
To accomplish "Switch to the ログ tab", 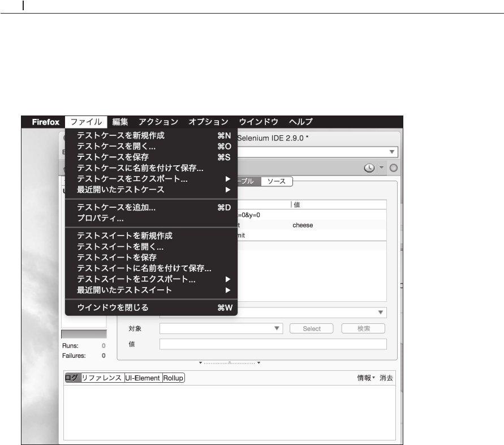I will (x=72, y=378).
